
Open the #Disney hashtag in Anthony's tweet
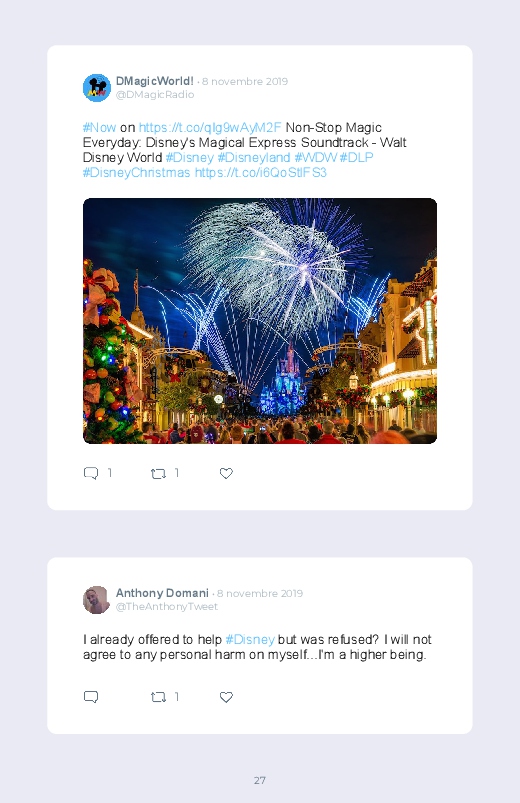[250, 640]
